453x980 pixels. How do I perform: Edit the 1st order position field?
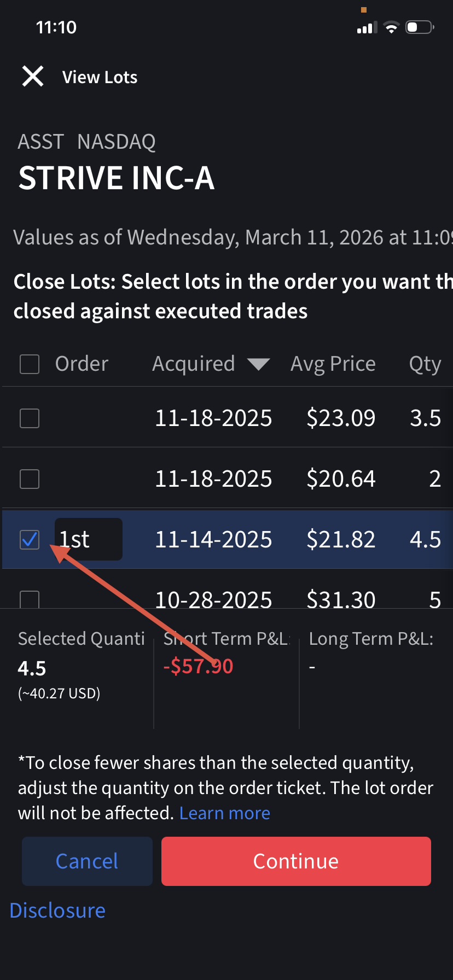pyautogui.click(x=89, y=539)
